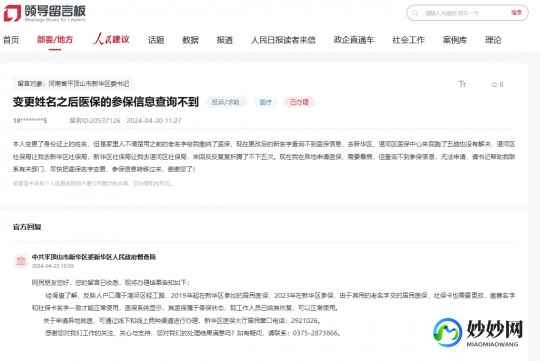This screenshot has height=361, width=540.
Task: Click the privacy notice line under the message
Action: pos(92,183)
